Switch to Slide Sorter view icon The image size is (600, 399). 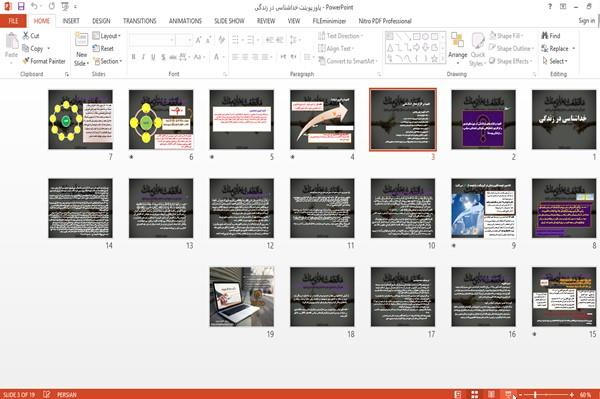click(474, 394)
